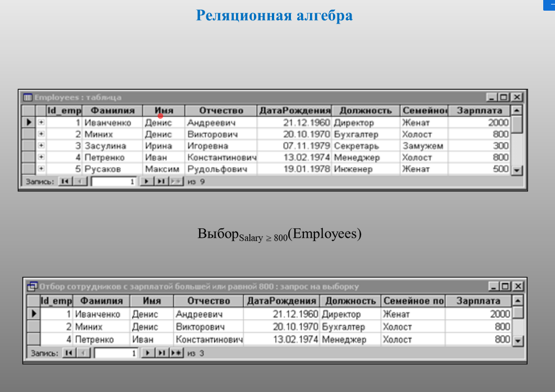Click record number field in Employees table

[114, 182]
